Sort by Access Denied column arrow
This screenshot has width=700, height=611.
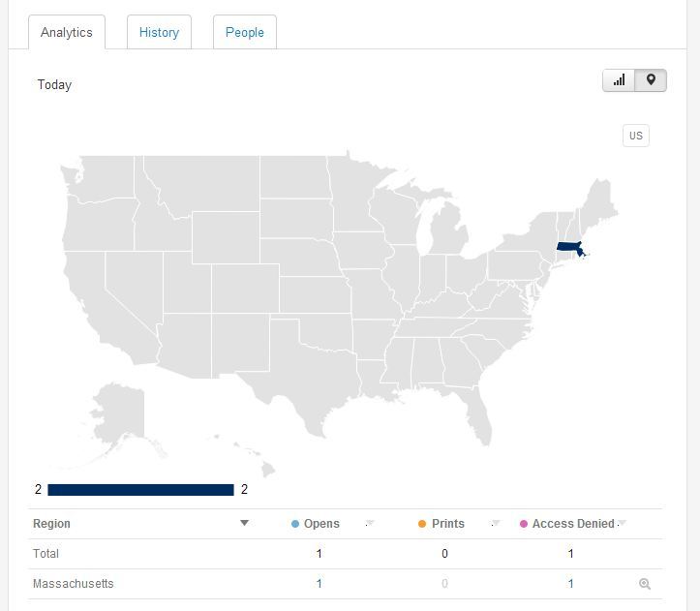click(x=622, y=523)
